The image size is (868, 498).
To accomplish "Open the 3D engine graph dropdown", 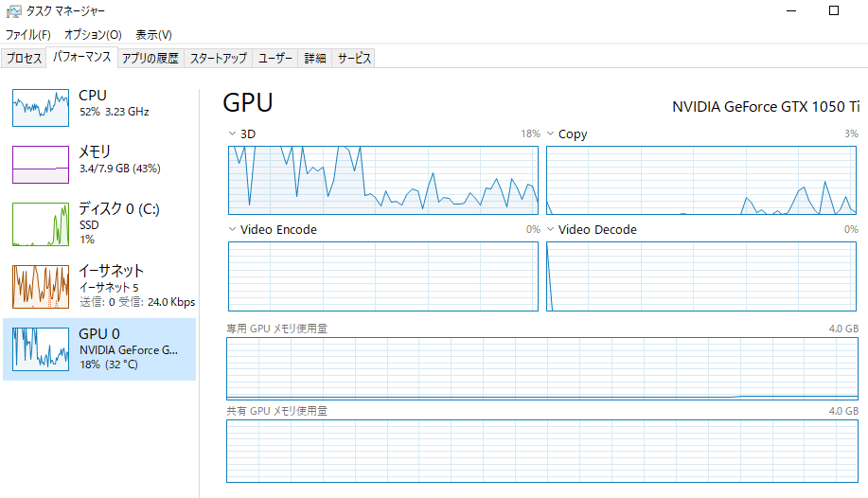I will [233, 134].
